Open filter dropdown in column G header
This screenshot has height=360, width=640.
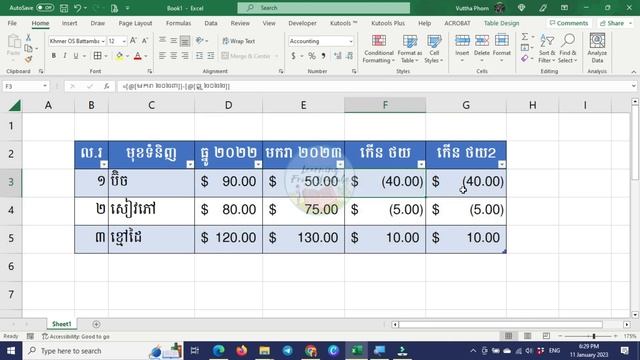point(502,164)
